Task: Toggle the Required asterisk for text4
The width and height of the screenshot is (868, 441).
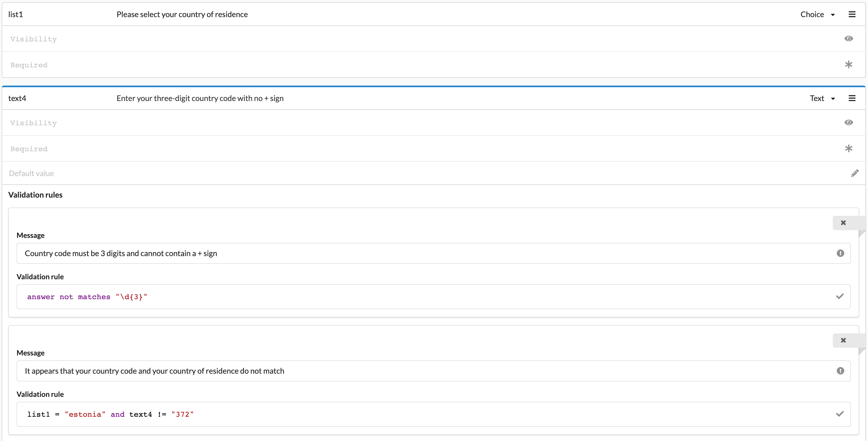Action: pos(849,148)
